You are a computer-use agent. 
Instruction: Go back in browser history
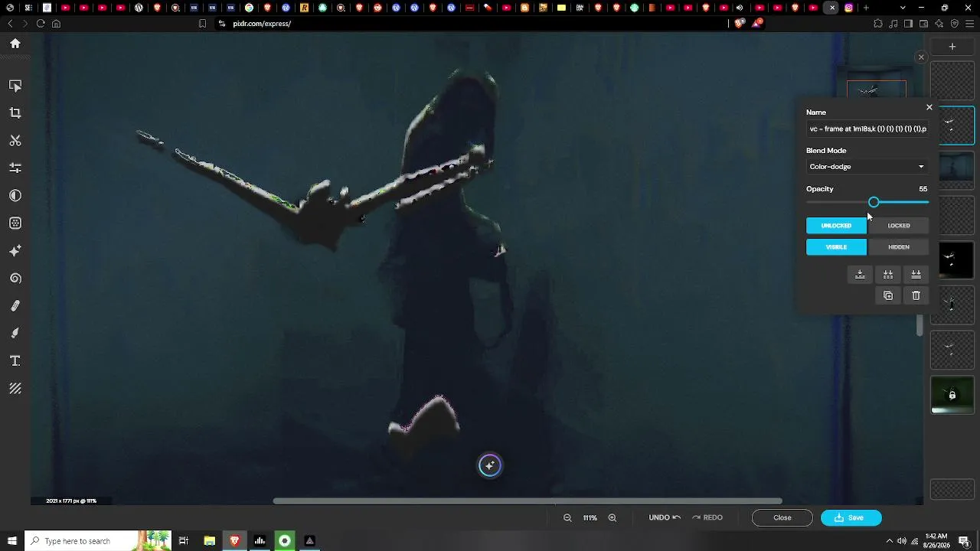point(11,24)
